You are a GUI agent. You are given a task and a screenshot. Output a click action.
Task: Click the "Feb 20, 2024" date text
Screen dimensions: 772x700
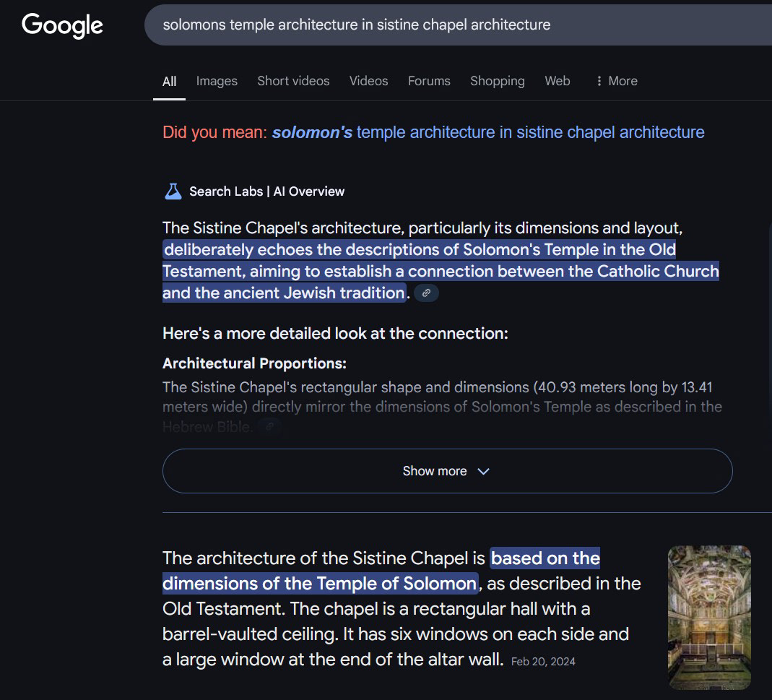[543, 662]
